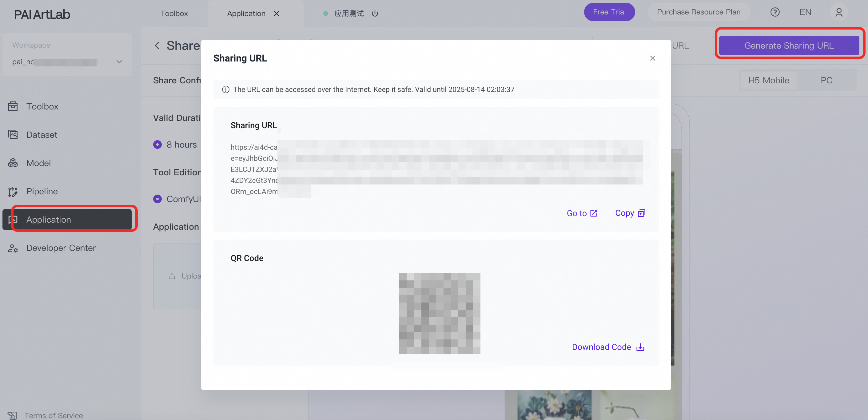
Task: Click the Developer Center icon
Action: click(13, 248)
